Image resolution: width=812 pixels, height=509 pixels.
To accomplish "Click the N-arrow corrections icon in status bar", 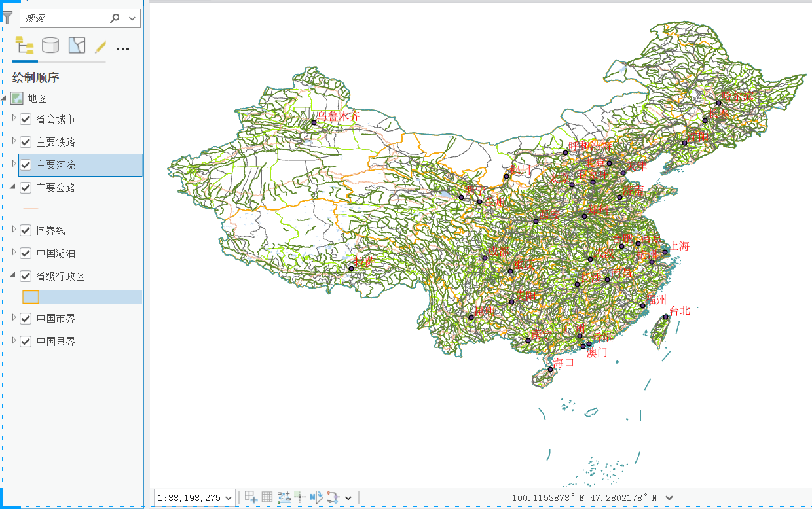I will [317, 497].
